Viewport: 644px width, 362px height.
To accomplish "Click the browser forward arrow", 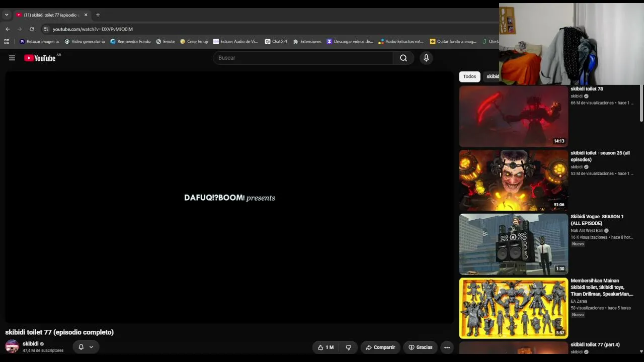I will pos(20,29).
